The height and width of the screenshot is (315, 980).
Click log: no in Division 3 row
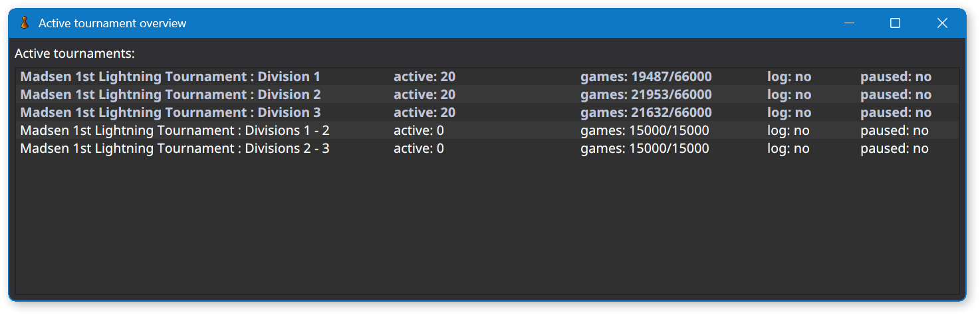click(x=789, y=113)
